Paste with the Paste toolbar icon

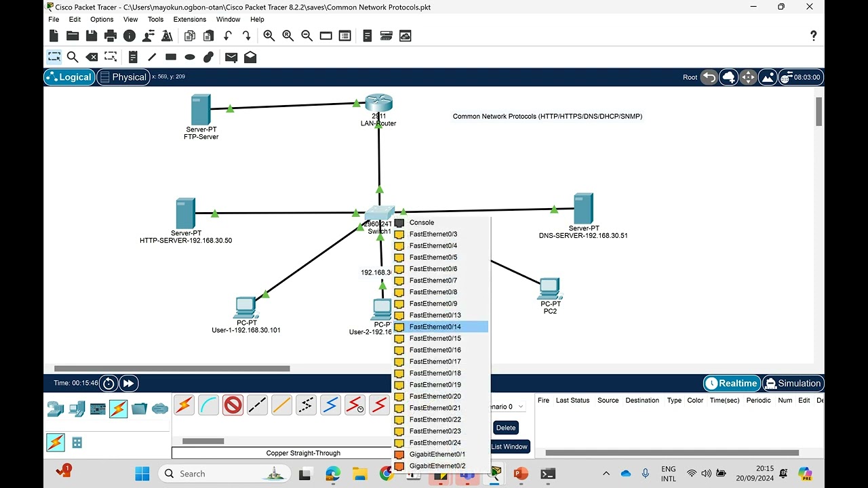[x=209, y=36]
